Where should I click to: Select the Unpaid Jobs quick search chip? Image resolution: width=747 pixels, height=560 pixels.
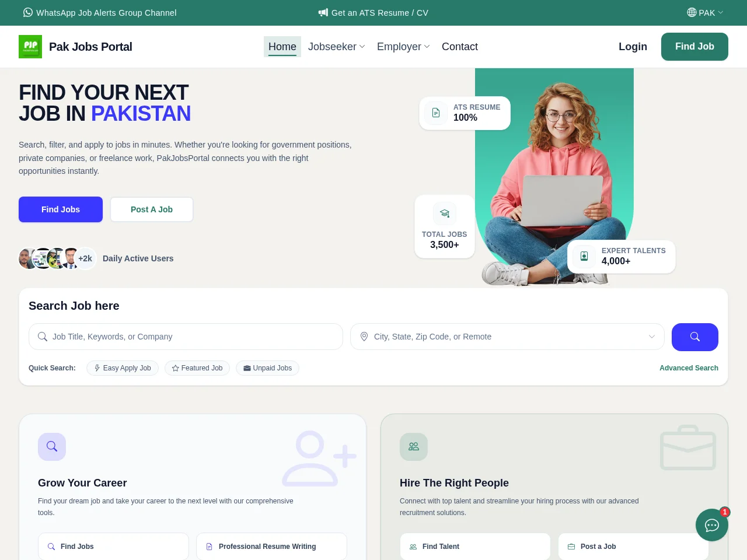[268, 368]
